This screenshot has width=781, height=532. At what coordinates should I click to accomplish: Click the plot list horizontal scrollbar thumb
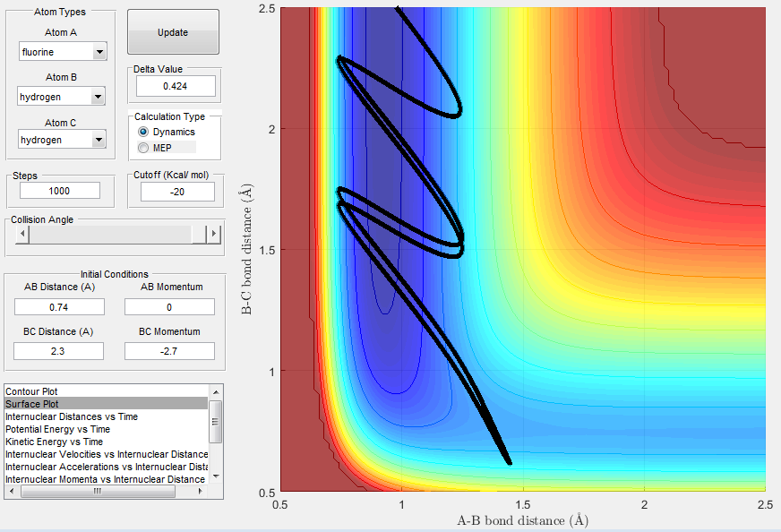(x=99, y=491)
